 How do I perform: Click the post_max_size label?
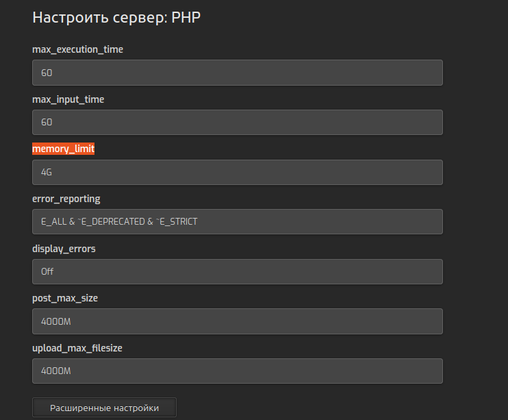65,298
